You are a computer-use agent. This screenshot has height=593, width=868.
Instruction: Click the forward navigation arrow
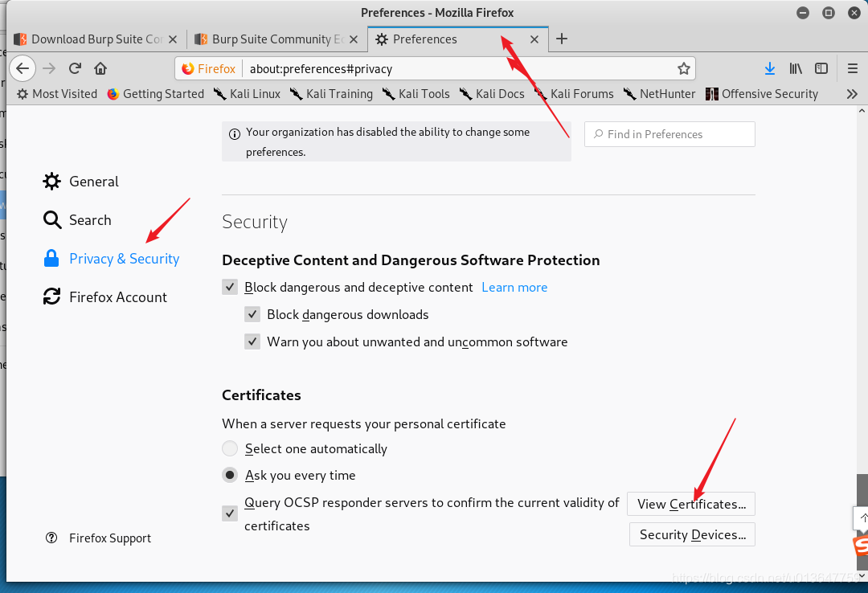click(x=49, y=68)
